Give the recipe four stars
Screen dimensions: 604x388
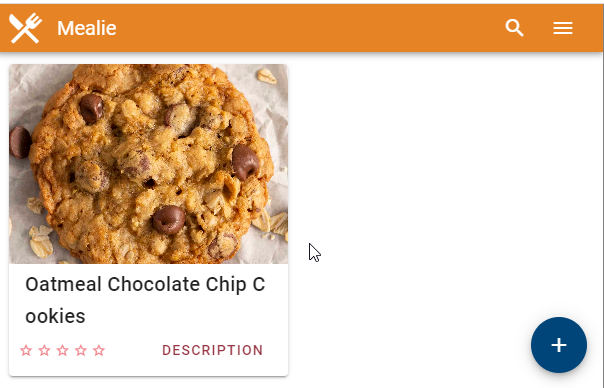coord(81,350)
